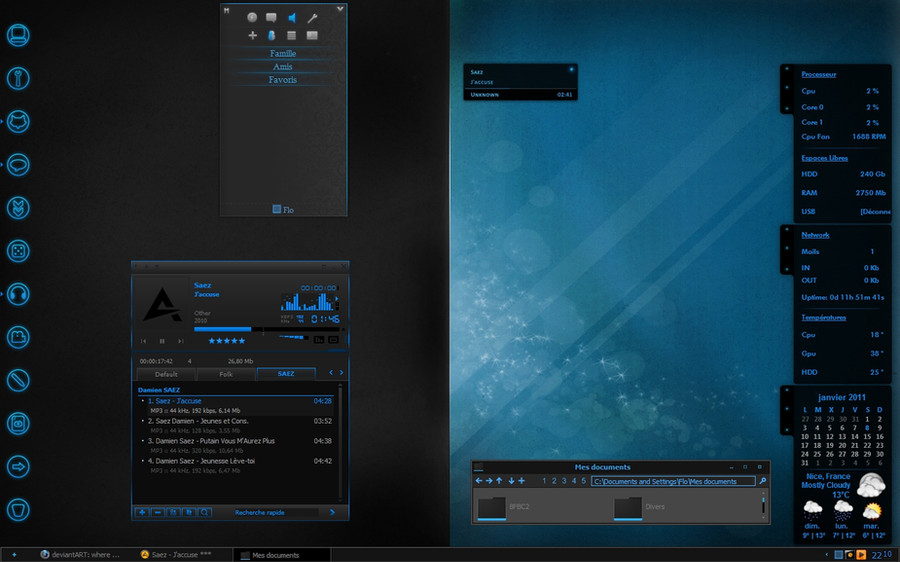Toggle the blue speaker sound icon in messenger
The image size is (900, 562).
point(292,18)
